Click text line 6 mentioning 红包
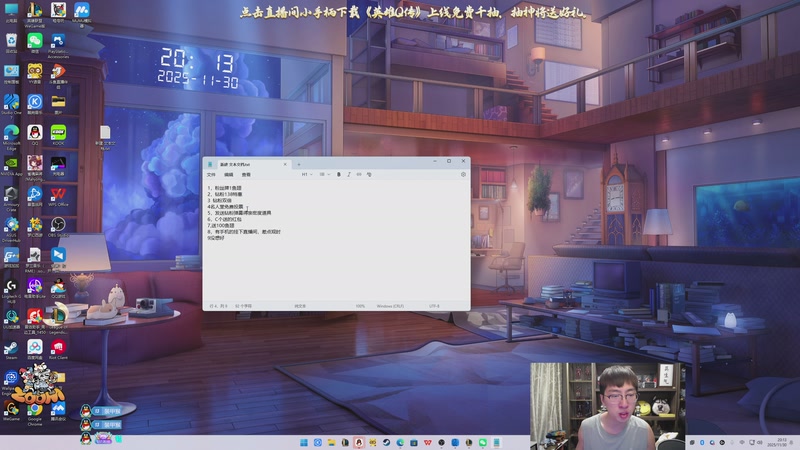Image resolution: width=800 pixels, height=450 pixels. click(224, 219)
